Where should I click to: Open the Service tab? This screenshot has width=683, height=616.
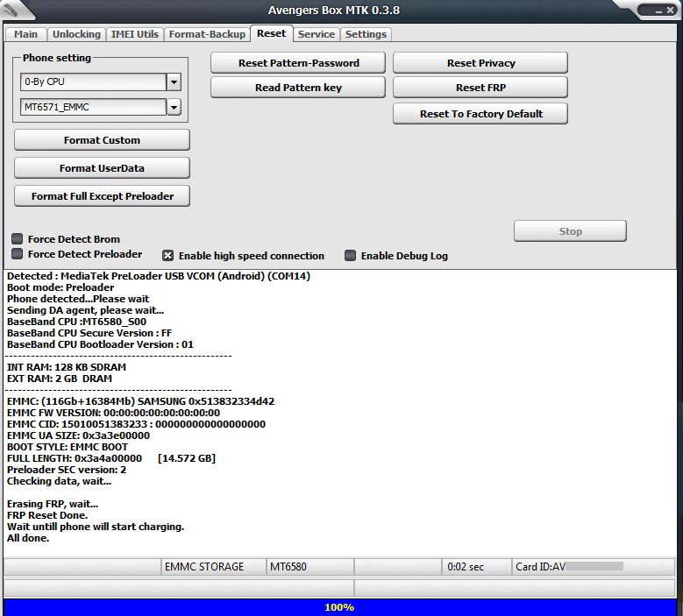coord(317,34)
